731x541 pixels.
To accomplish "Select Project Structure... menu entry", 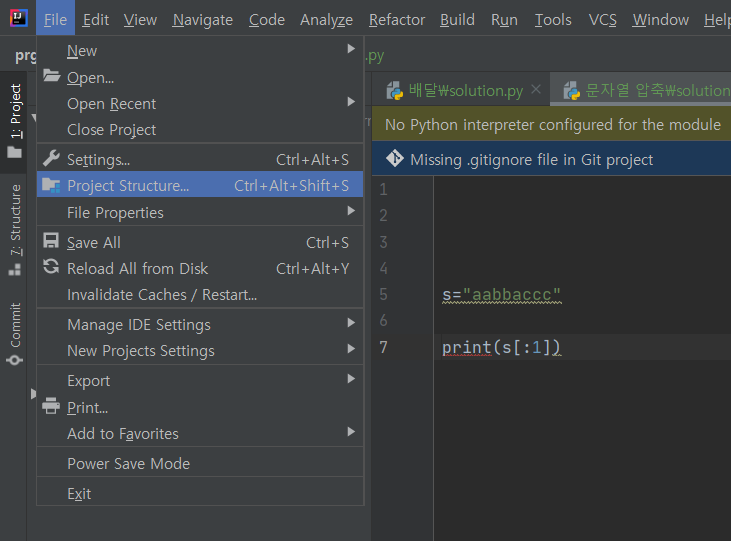I will tap(200, 186).
